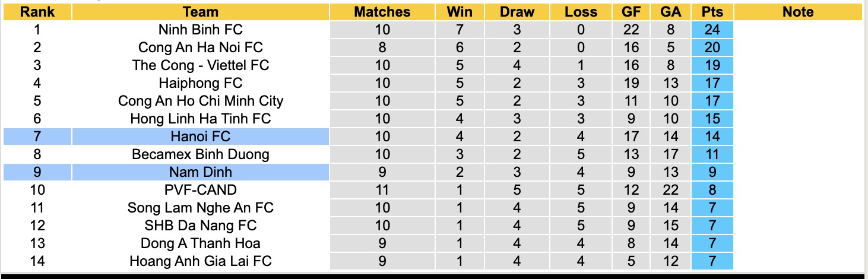The image size is (868, 279).
Task: Click the Draw column header
Action: click(517, 12)
